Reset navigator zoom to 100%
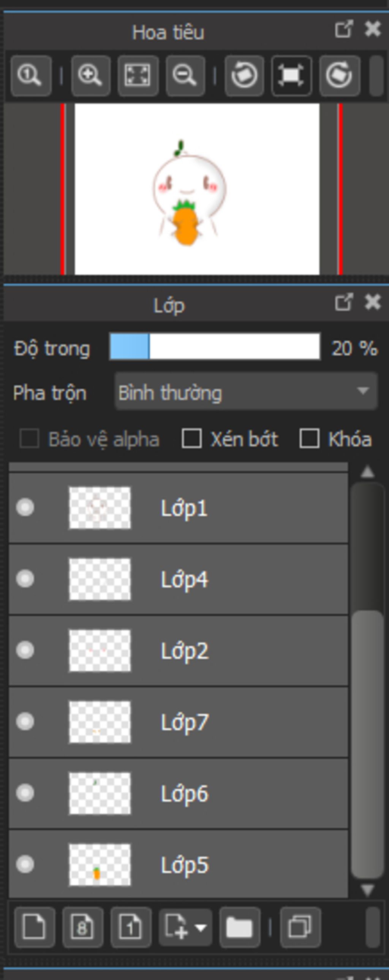The image size is (389, 980). (31, 76)
